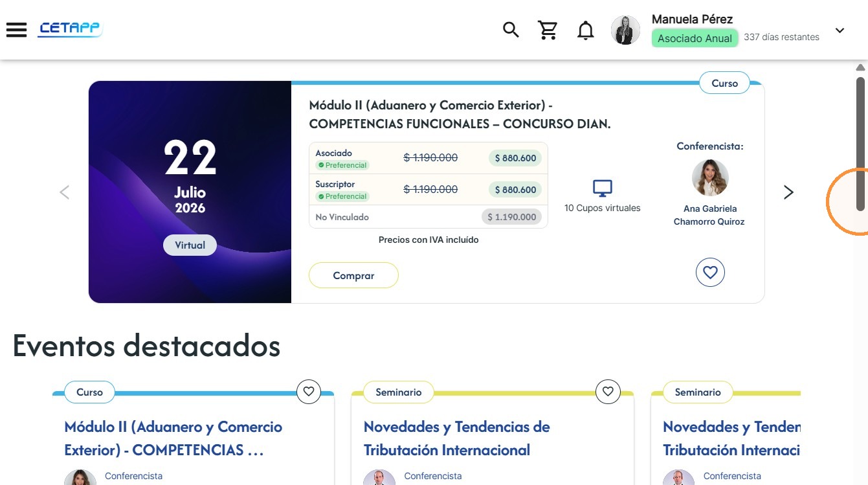Click Curso tag on first event card

coord(89,392)
